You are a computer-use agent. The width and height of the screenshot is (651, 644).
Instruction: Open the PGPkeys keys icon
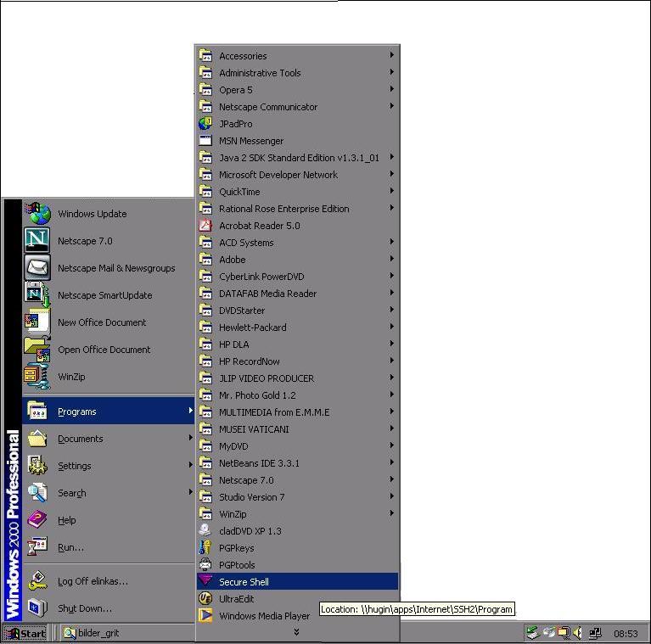[205, 548]
